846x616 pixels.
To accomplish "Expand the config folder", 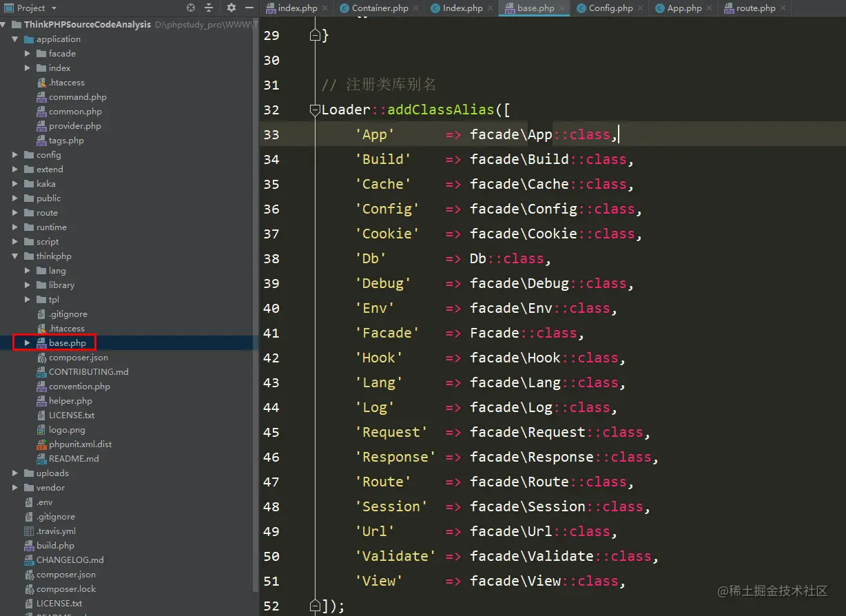I will pos(15,155).
